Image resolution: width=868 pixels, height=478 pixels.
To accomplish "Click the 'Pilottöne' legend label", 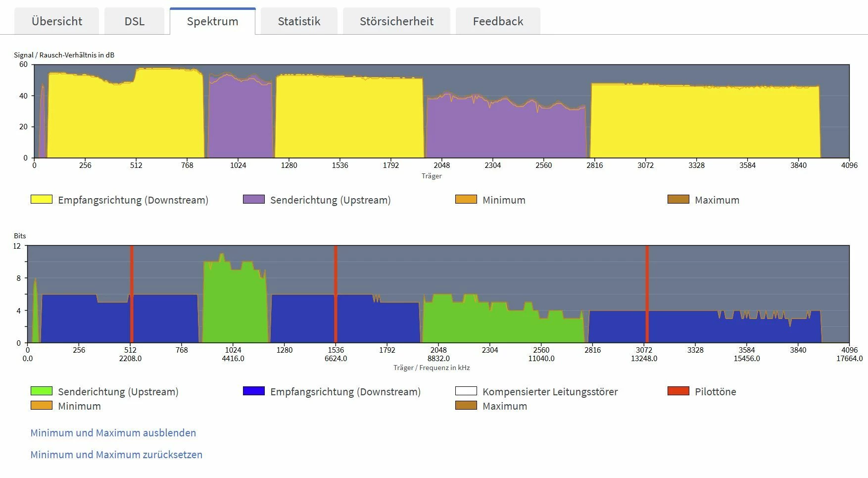I will pos(716,392).
